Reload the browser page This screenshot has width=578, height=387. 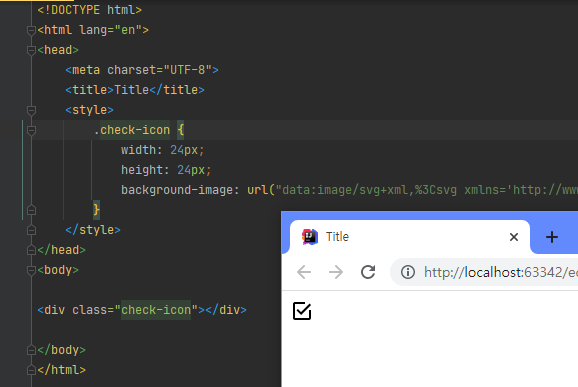(x=368, y=272)
